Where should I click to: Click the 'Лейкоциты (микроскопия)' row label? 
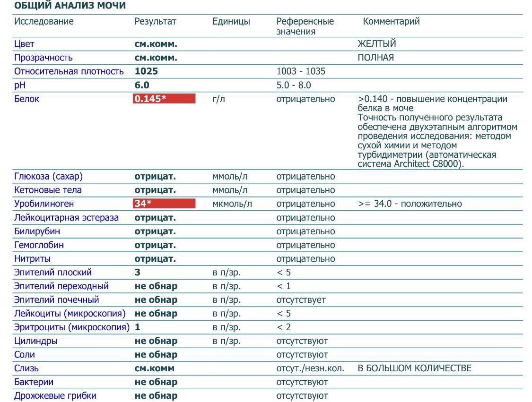pyautogui.click(x=70, y=314)
